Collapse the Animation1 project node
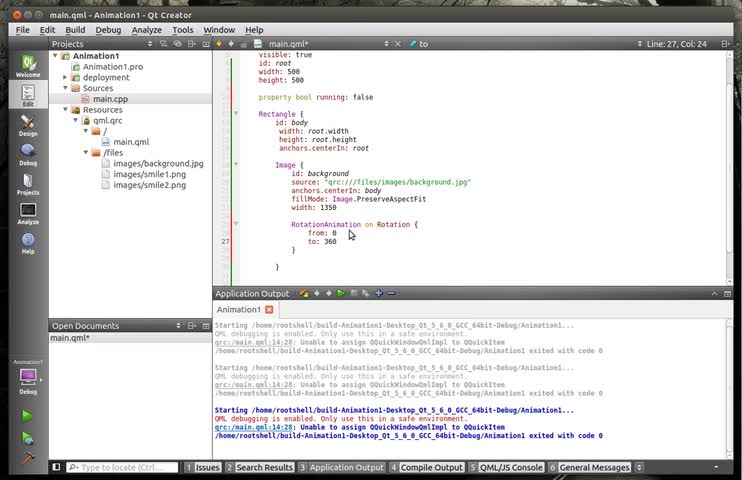Screen dimensions: 742x480 pyautogui.click(x=55, y=56)
